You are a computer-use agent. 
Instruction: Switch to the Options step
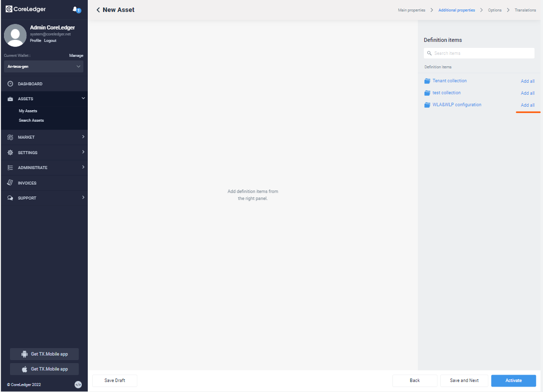495,10
